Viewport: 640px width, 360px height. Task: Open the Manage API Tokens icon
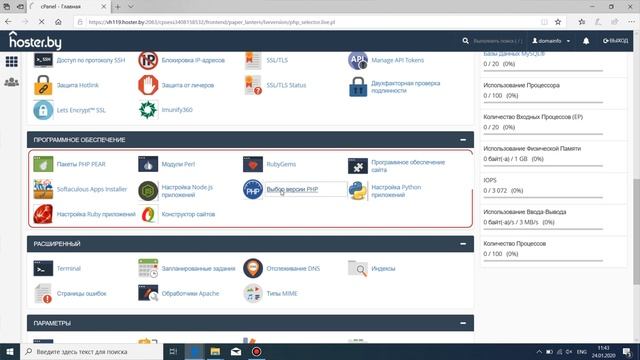(358, 60)
